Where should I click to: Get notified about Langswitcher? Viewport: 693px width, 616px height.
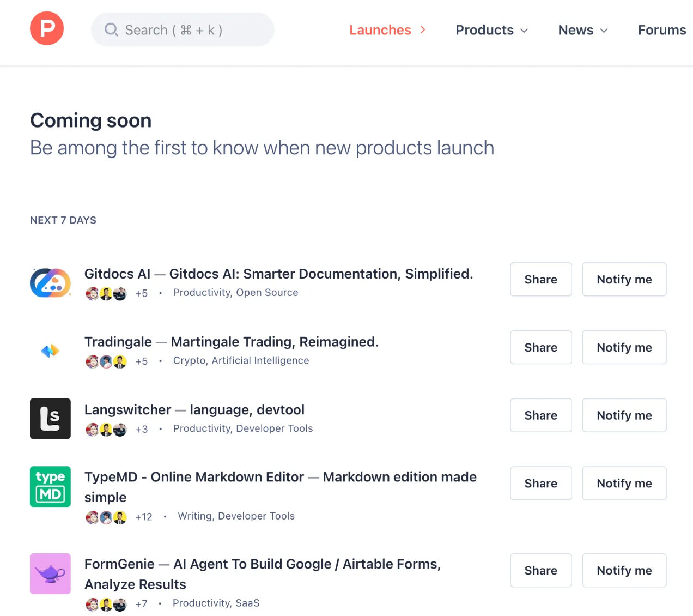[624, 415]
